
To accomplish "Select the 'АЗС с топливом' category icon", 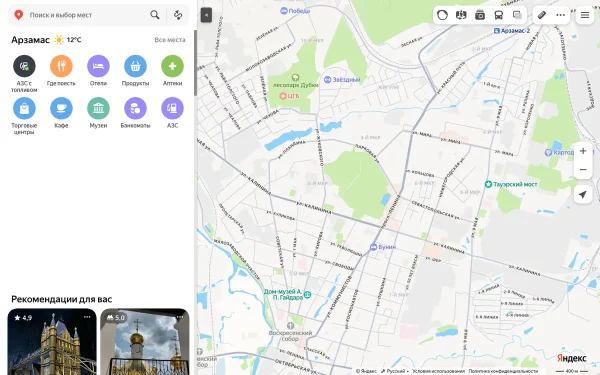I will [24, 66].
